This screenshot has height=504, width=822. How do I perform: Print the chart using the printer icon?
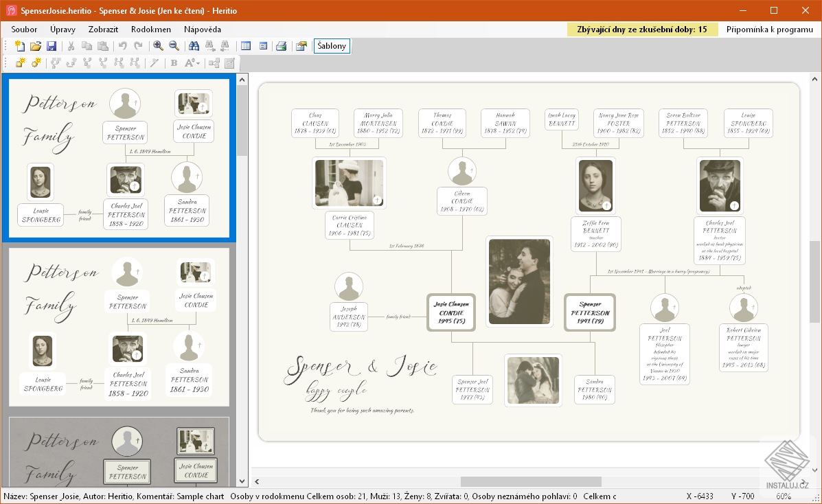coord(281,46)
